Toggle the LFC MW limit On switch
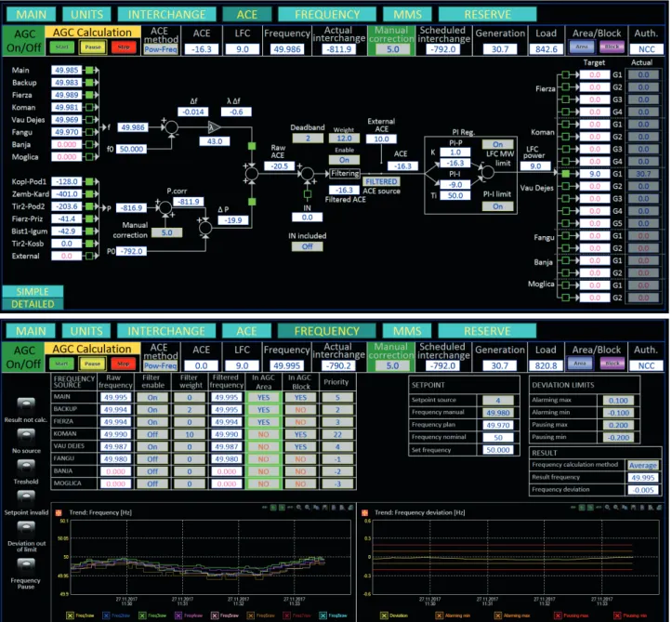The width and height of the screenshot is (672, 622). 497,144
